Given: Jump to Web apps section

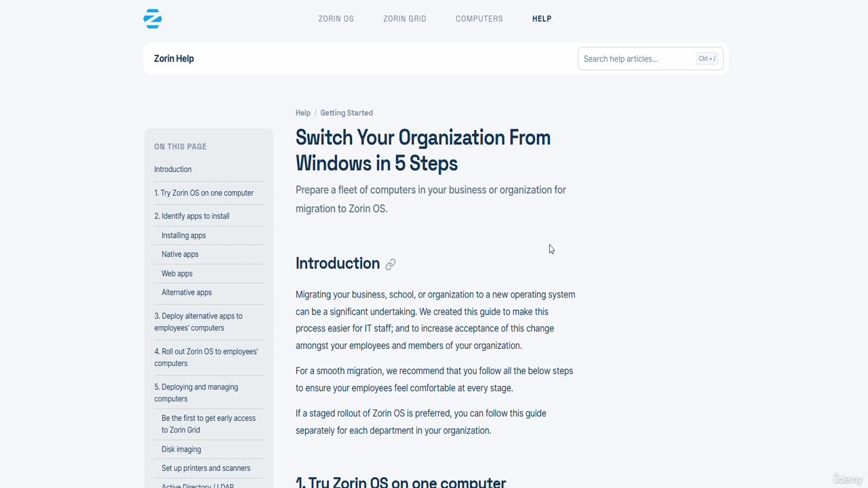Looking at the screenshot, I should tap(177, 273).
